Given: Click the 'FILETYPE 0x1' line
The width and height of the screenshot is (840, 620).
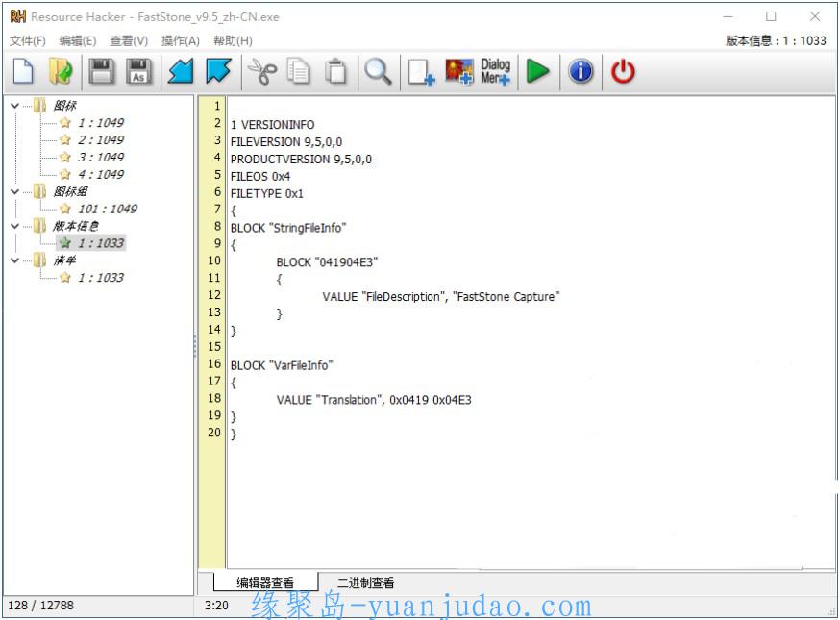Looking at the screenshot, I should click(x=267, y=193).
